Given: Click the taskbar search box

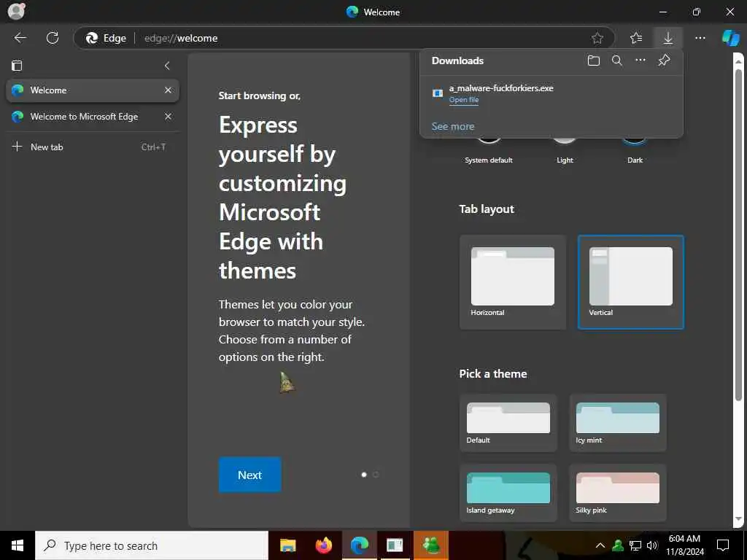Looking at the screenshot, I should pos(152,545).
